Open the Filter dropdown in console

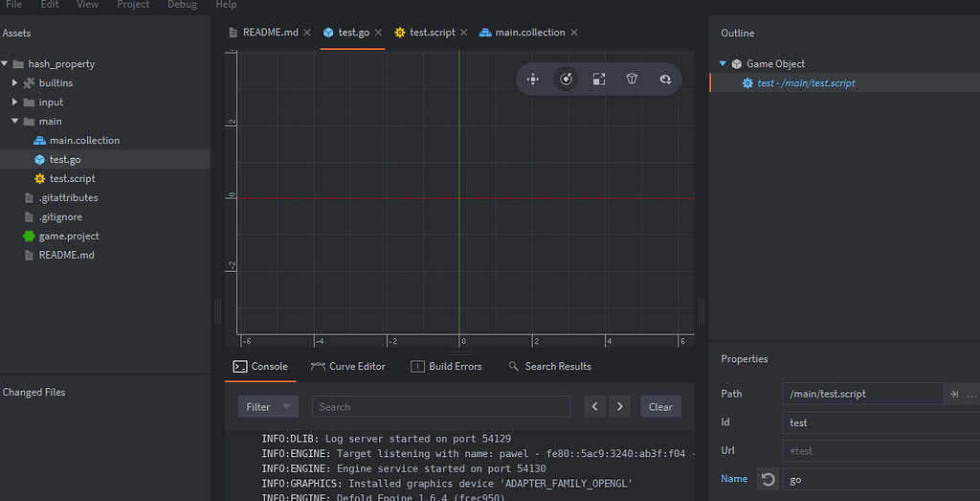(x=268, y=407)
